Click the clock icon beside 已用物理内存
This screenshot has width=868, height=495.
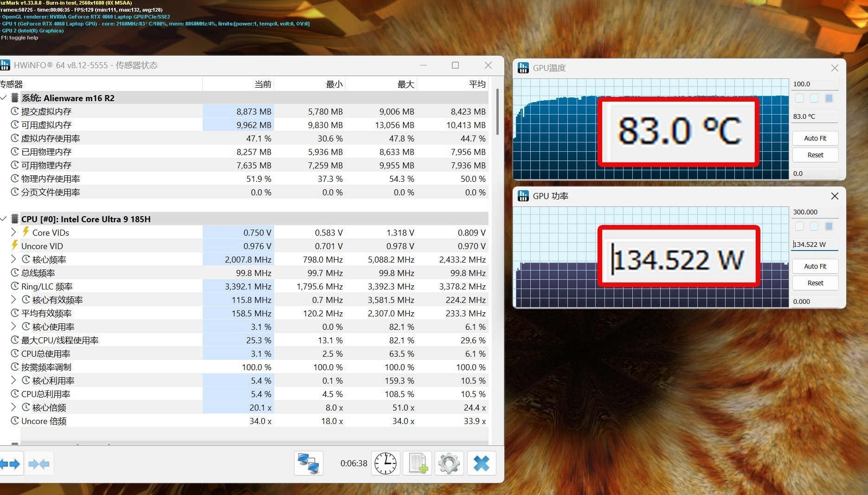[x=15, y=152]
